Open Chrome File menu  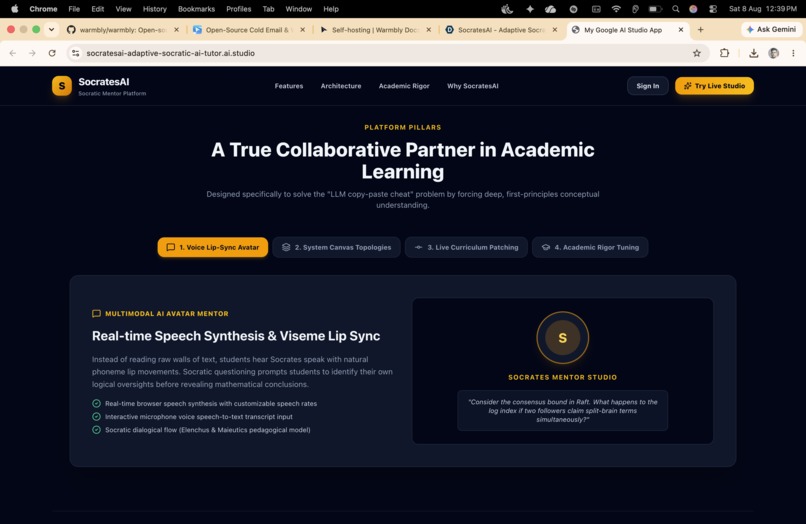[x=74, y=9]
